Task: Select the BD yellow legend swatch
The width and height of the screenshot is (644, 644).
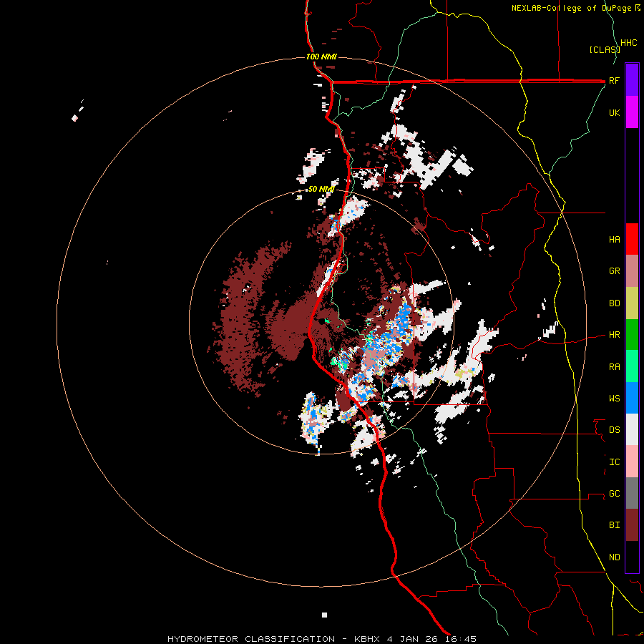Action: (632, 303)
